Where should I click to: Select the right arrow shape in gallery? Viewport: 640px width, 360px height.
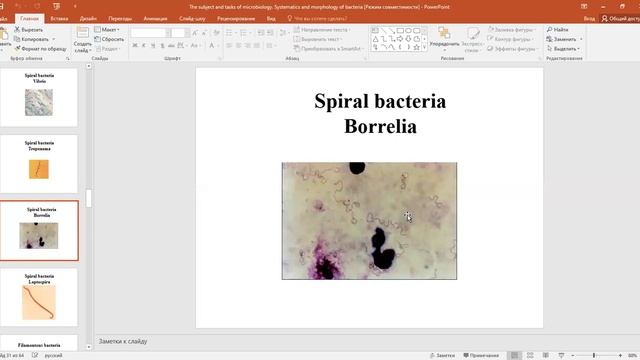pos(400,39)
